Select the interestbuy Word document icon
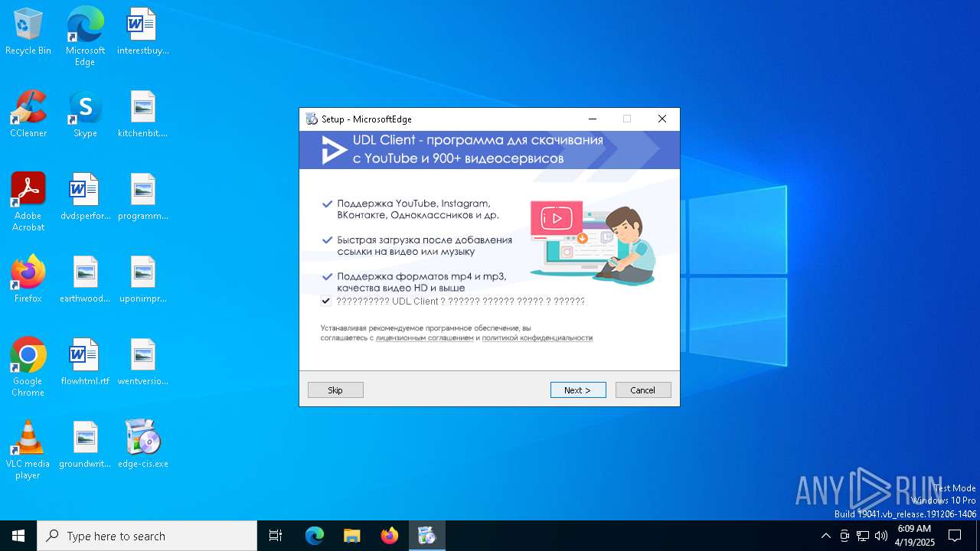The width and height of the screenshot is (980, 551). (142, 32)
